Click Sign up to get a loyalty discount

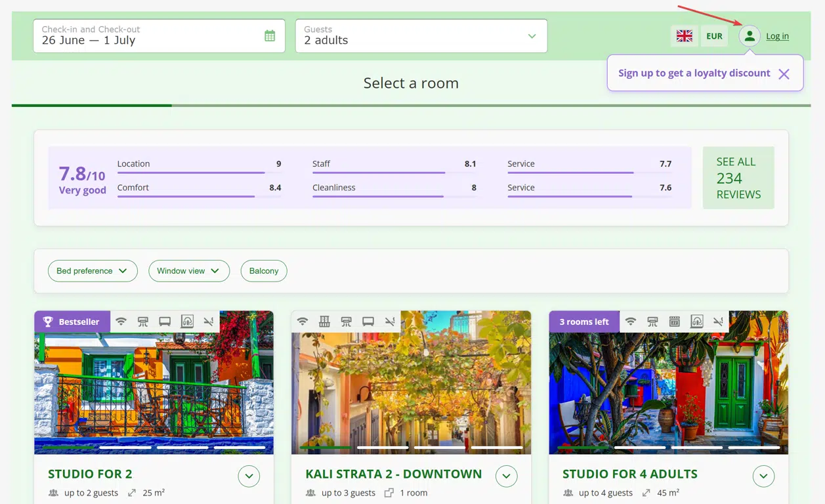[x=694, y=73]
